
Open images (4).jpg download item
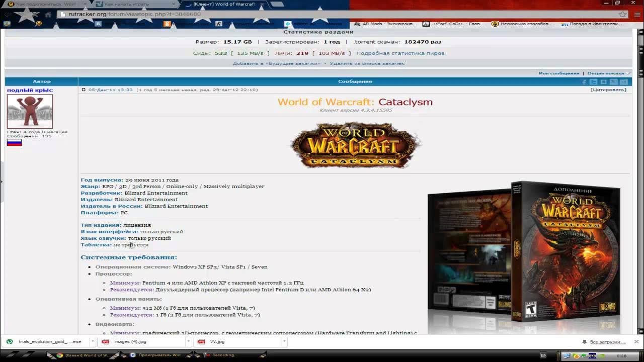point(142,341)
